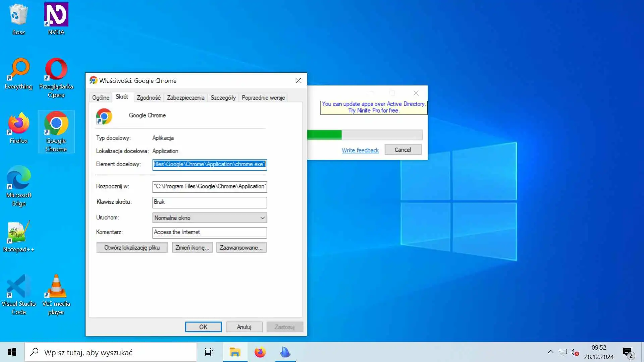Open File Explorer from the taskbar

click(x=235, y=352)
